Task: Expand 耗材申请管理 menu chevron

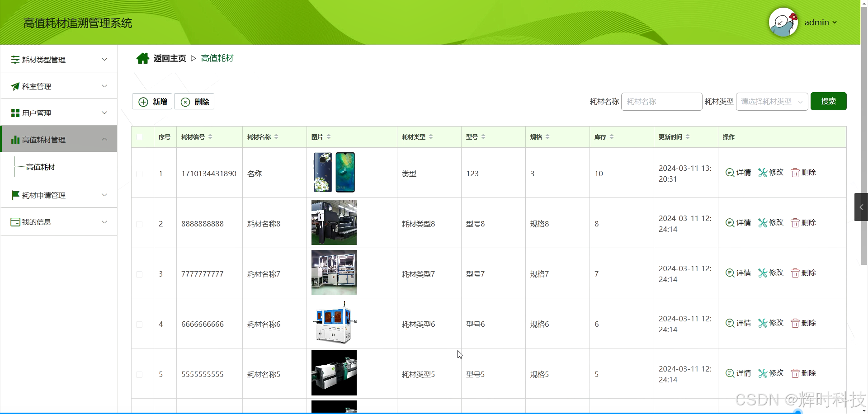Action: [x=104, y=195]
